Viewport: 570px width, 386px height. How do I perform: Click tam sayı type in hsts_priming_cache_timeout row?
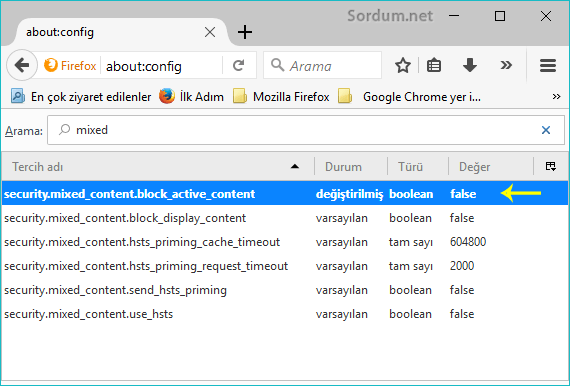point(411,242)
